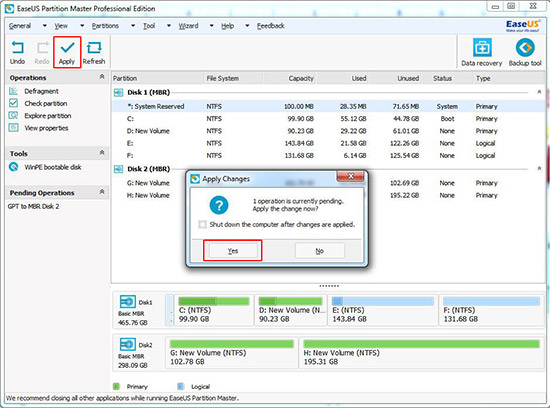Select the E: (NTFS) 143.84 GB block

point(383,310)
